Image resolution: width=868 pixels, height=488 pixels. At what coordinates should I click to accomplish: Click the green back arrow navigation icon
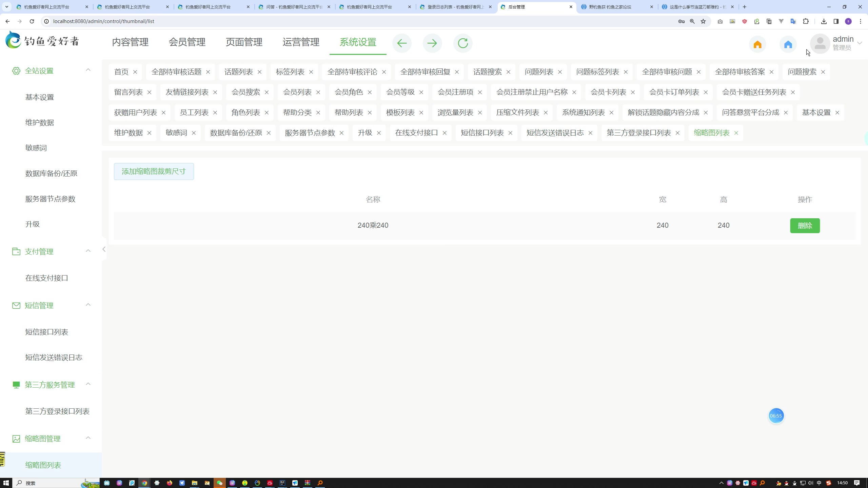click(402, 43)
